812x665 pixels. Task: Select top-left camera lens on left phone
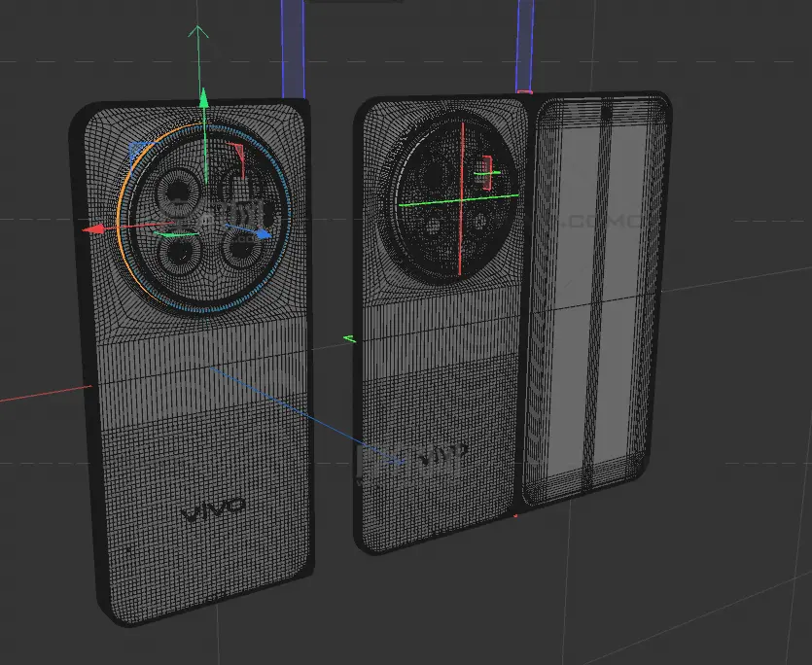point(178,192)
